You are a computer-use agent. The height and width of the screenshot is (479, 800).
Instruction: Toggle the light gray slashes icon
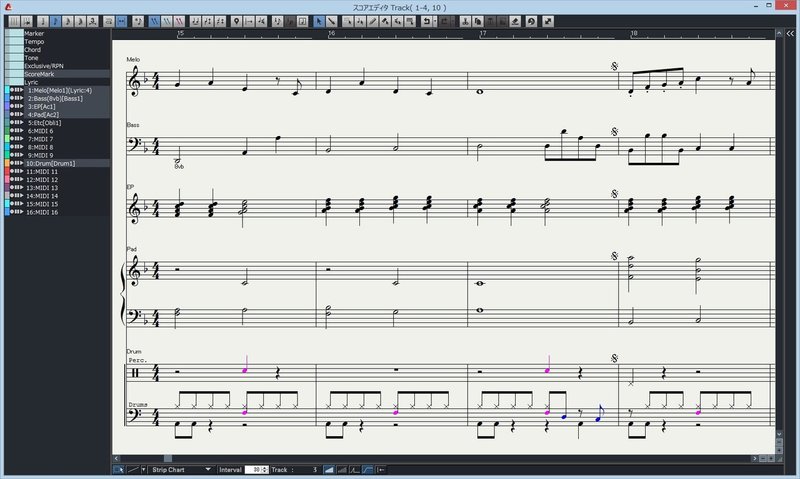coord(167,21)
